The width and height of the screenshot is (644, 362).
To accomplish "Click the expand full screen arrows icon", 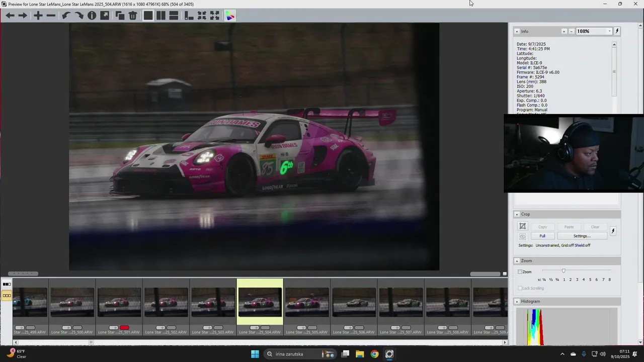I will coord(215,16).
